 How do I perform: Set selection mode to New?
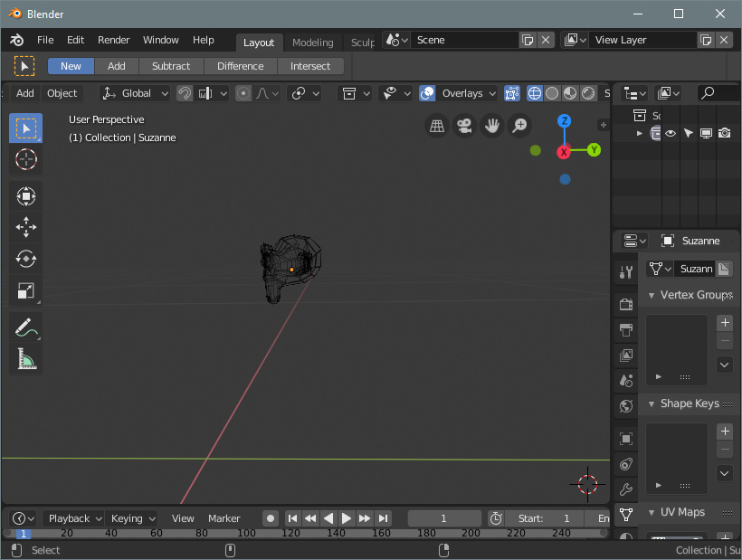[x=71, y=66]
